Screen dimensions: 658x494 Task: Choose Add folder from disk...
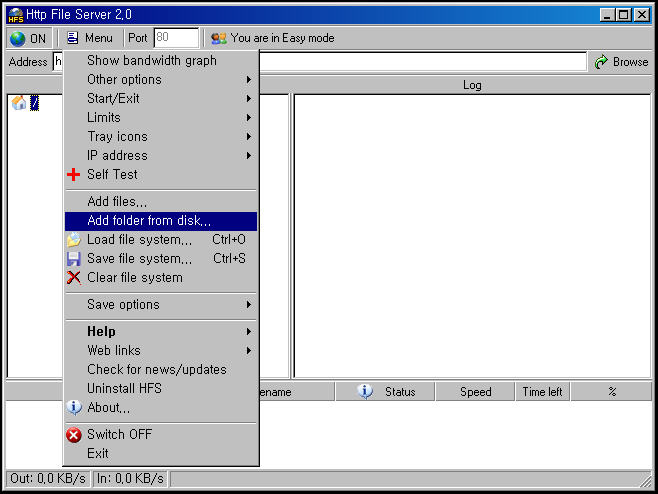tap(161, 221)
